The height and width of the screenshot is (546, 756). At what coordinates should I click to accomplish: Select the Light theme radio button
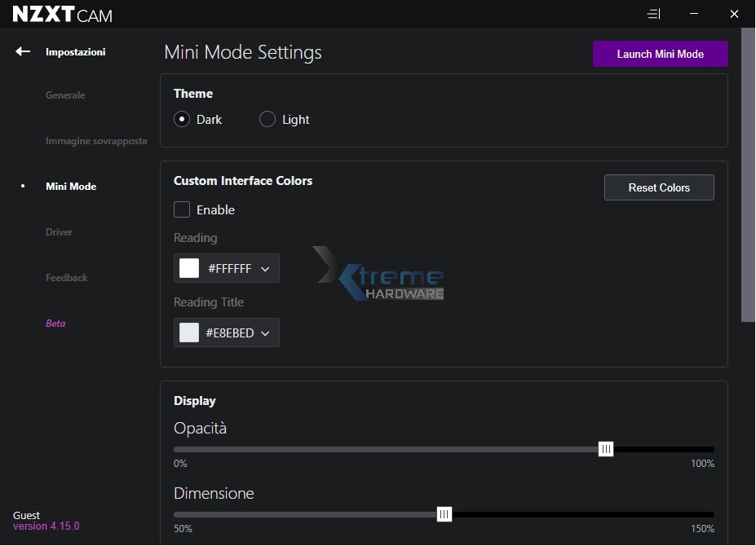267,119
